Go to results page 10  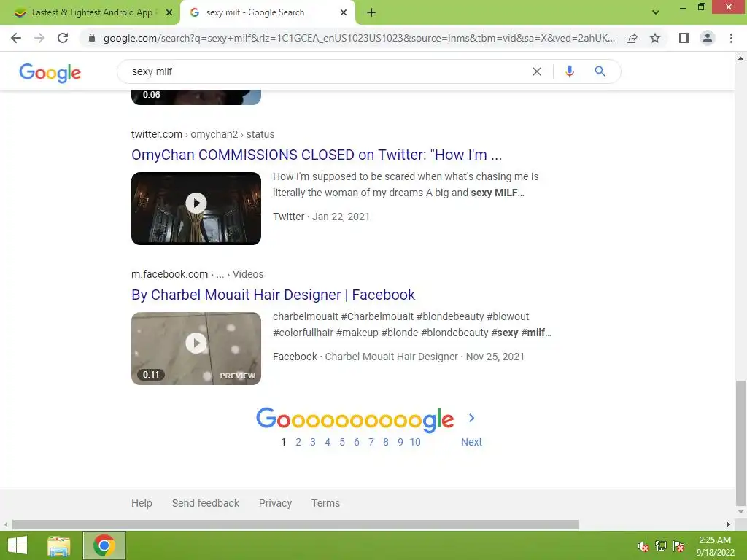tap(415, 442)
